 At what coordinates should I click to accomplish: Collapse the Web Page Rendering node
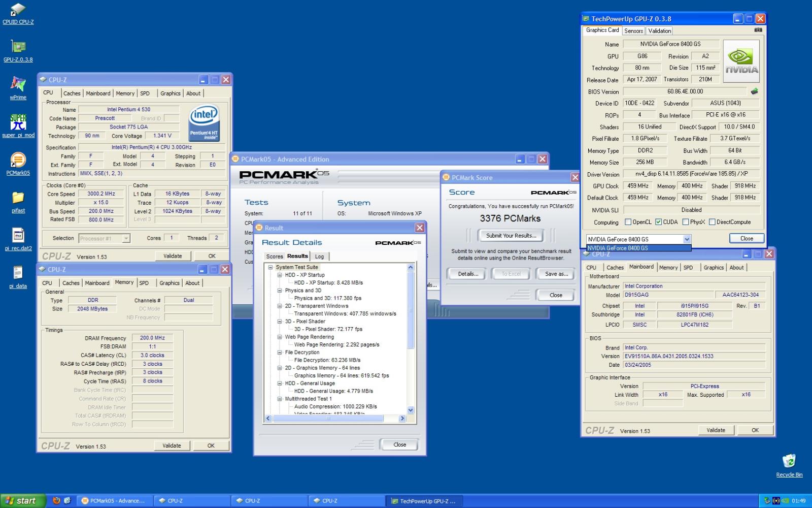pyautogui.click(x=280, y=337)
